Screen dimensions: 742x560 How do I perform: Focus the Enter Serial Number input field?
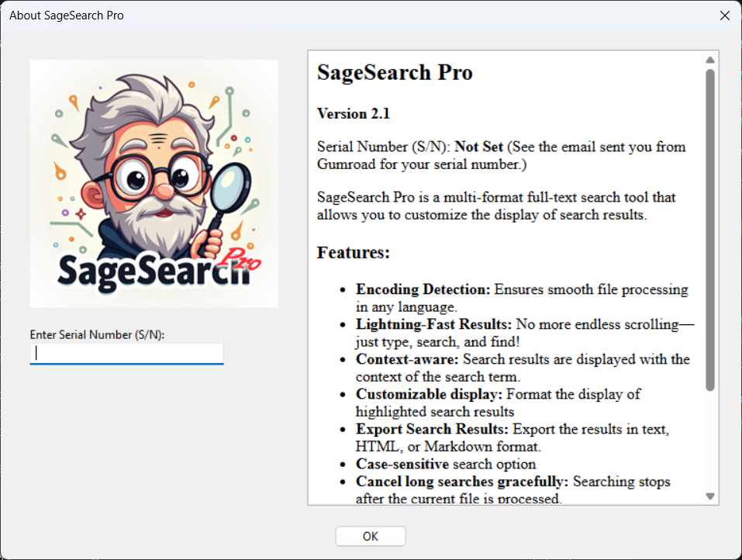coord(126,354)
